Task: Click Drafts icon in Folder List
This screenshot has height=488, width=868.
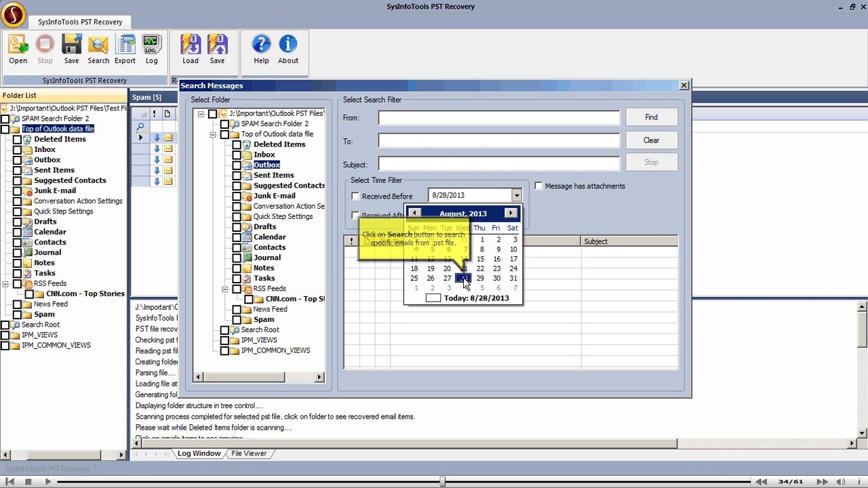Action: click(x=28, y=222)
